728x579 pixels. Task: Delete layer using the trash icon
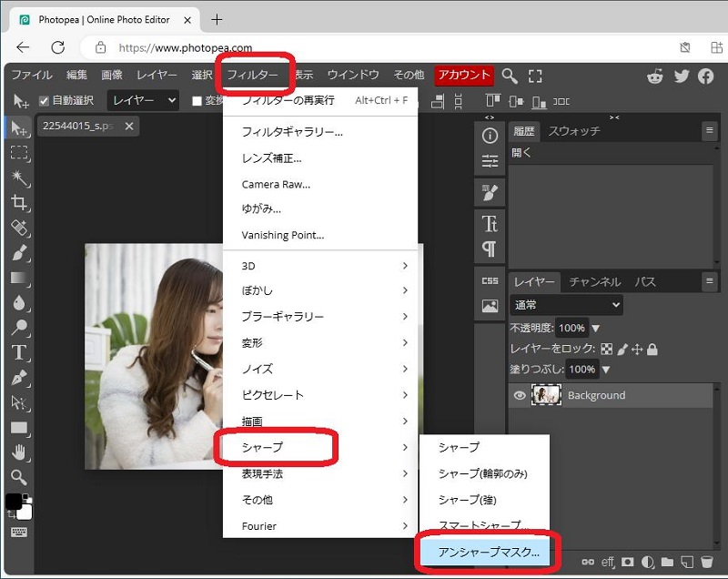coord(707,563)
